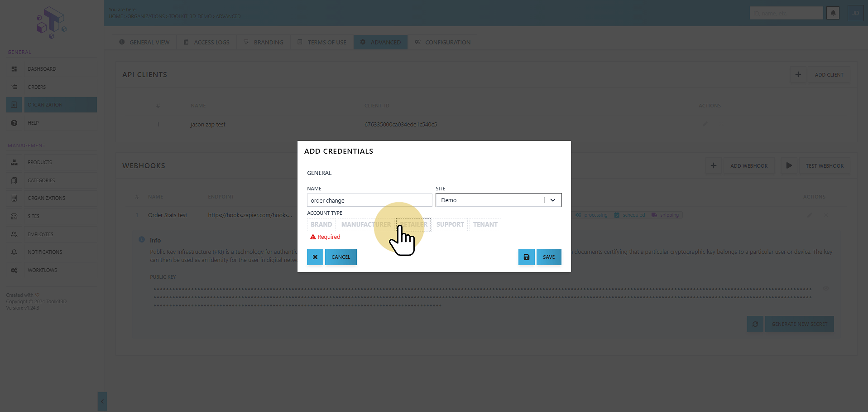Click the 'shipping' event tag
868x412 pixels.
(665, 215)
